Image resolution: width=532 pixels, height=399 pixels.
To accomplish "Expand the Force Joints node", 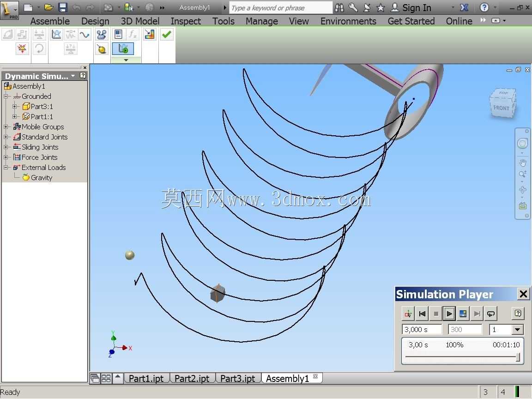I will [x=6, y=157].
